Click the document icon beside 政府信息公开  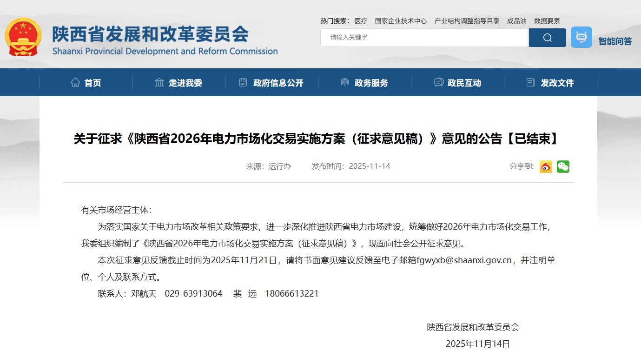pos(243,83)
